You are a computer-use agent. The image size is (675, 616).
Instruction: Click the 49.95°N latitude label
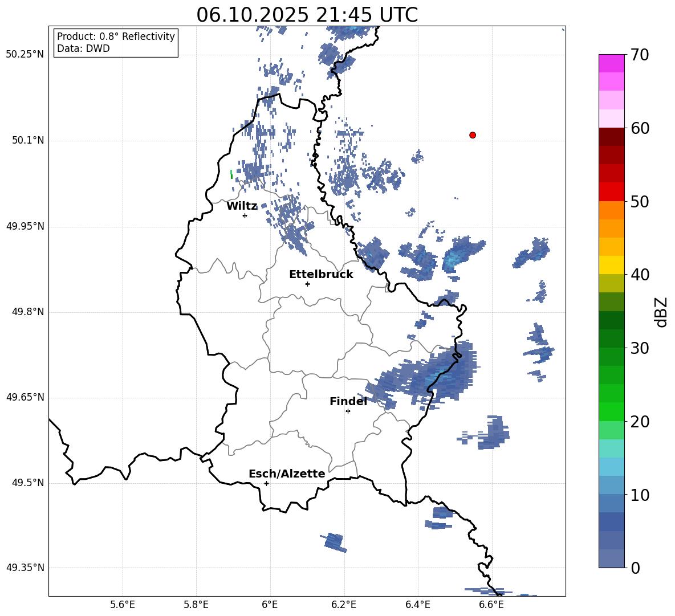click(x=25, y=226)
